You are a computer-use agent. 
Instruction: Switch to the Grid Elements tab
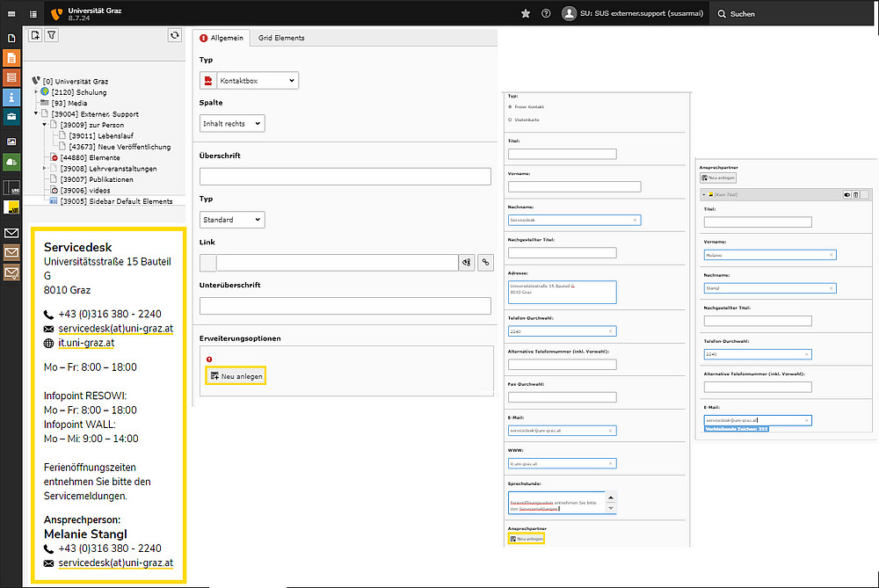coord(280,38)
